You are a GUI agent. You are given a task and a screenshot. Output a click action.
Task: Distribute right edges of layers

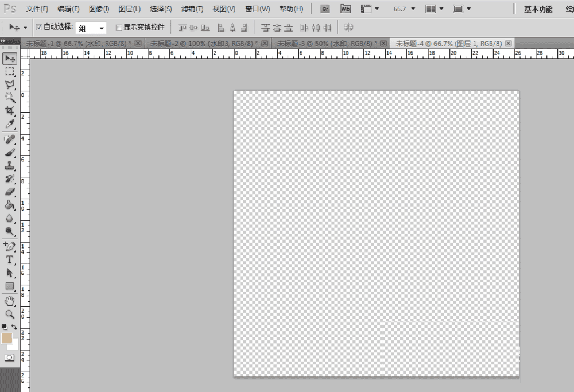coord(328,28)
